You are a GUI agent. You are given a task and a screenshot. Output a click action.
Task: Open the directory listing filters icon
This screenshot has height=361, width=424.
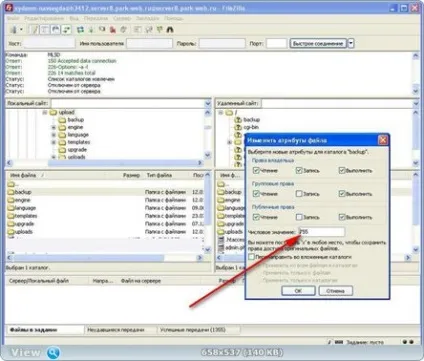137,30
